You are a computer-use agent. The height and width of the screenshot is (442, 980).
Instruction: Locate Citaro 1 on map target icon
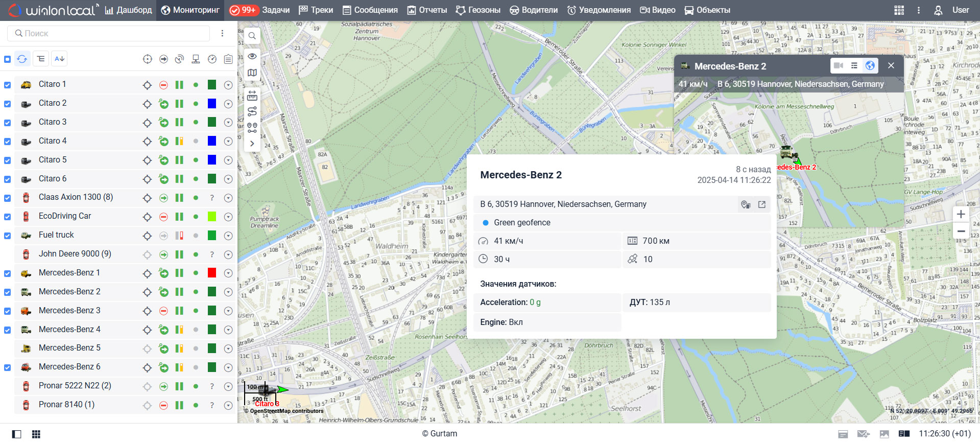click(147, 85)
